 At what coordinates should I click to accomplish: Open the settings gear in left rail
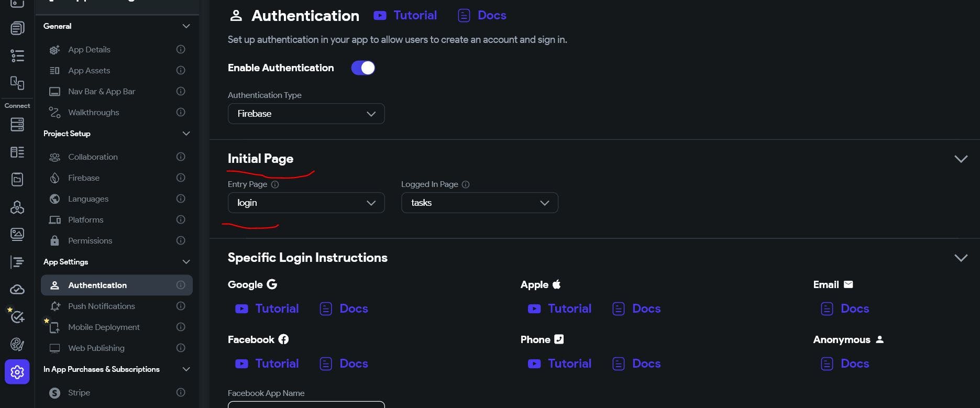(17, 372)
